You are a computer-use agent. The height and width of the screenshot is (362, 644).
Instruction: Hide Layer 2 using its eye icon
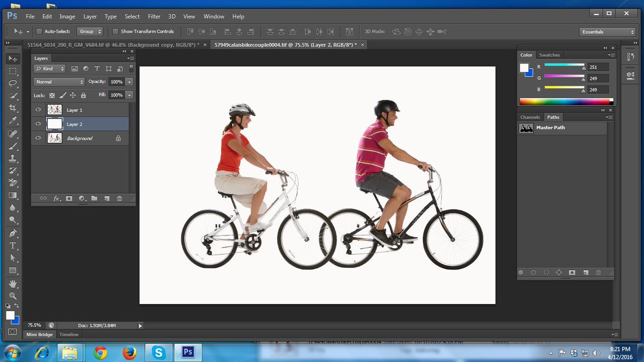(x=38, y=124)
